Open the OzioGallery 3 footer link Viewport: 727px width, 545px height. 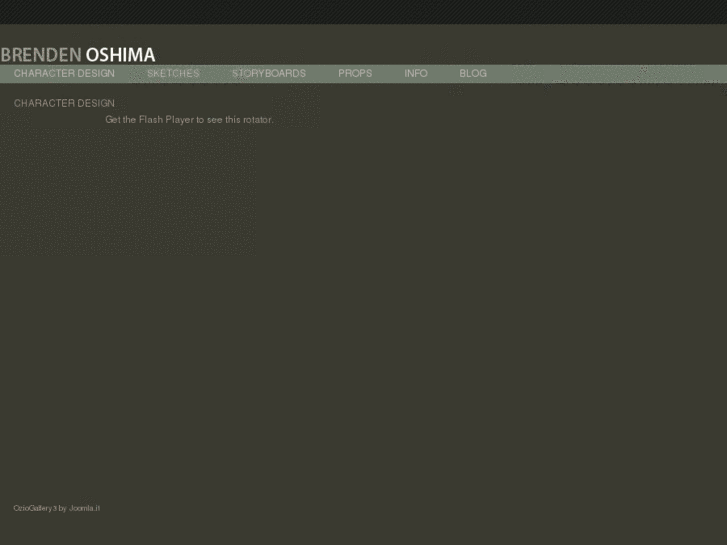pyautogui.click(x=35, y=508)
